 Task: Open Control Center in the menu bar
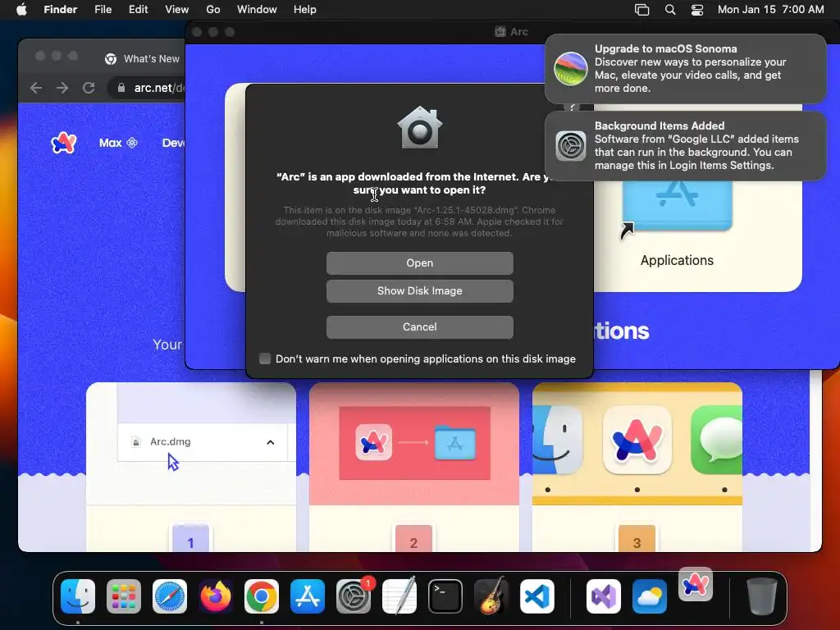point(697,10)
